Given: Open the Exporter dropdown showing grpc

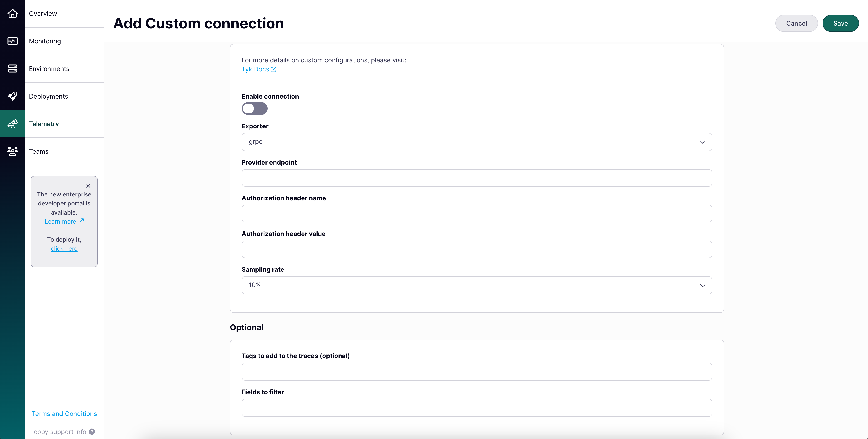Looking at the screenshot, I should (x=476, y=142).
